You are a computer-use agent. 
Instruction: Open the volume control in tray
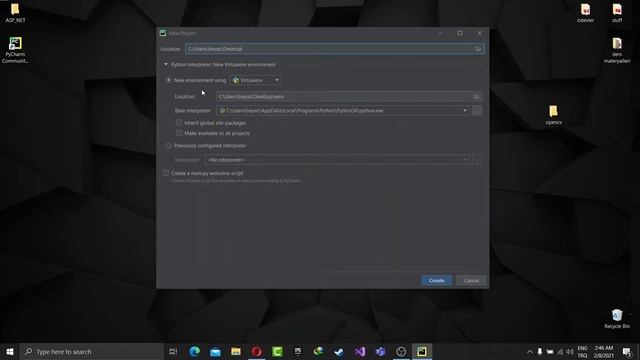[570, 351]
